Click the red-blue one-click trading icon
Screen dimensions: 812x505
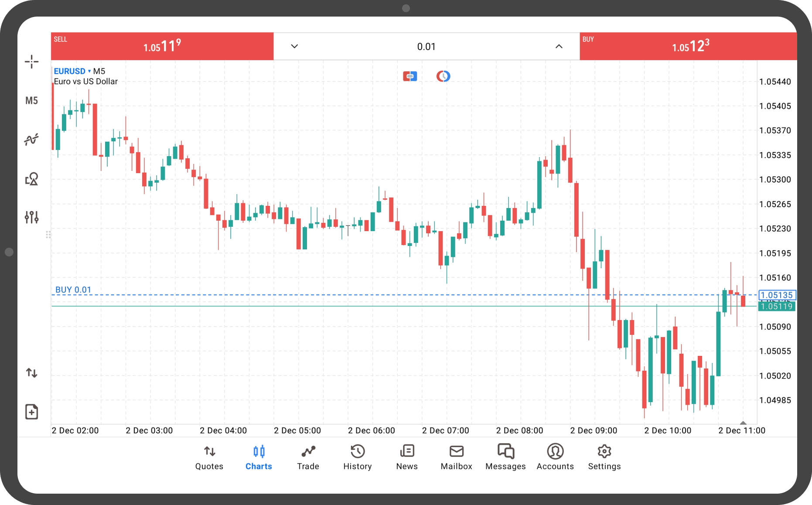click(x=410, y=76)
